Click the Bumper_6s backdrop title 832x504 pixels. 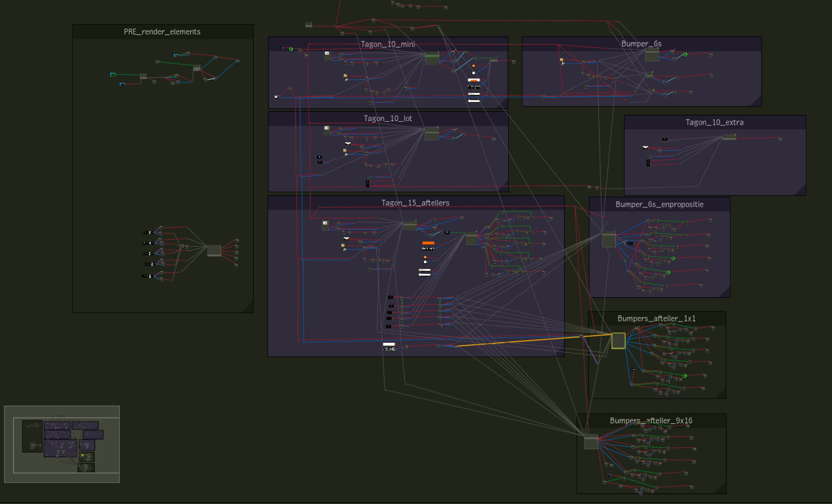642,44
